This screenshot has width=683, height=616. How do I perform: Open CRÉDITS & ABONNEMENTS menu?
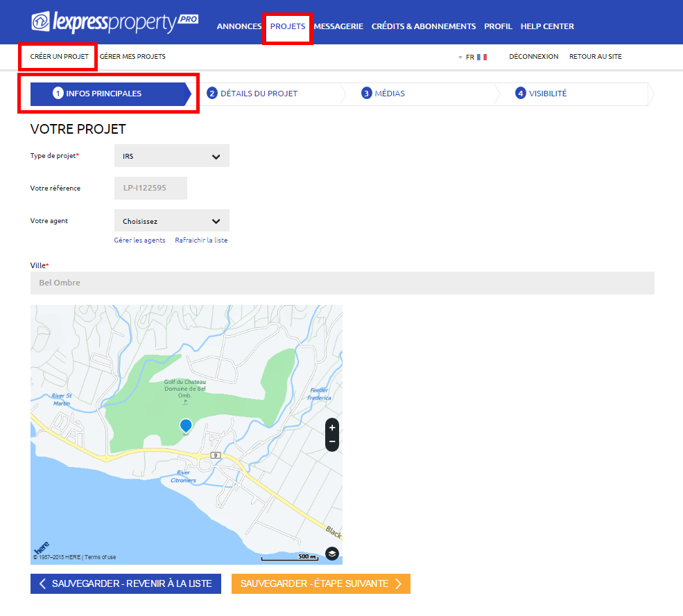coord(424,26)
